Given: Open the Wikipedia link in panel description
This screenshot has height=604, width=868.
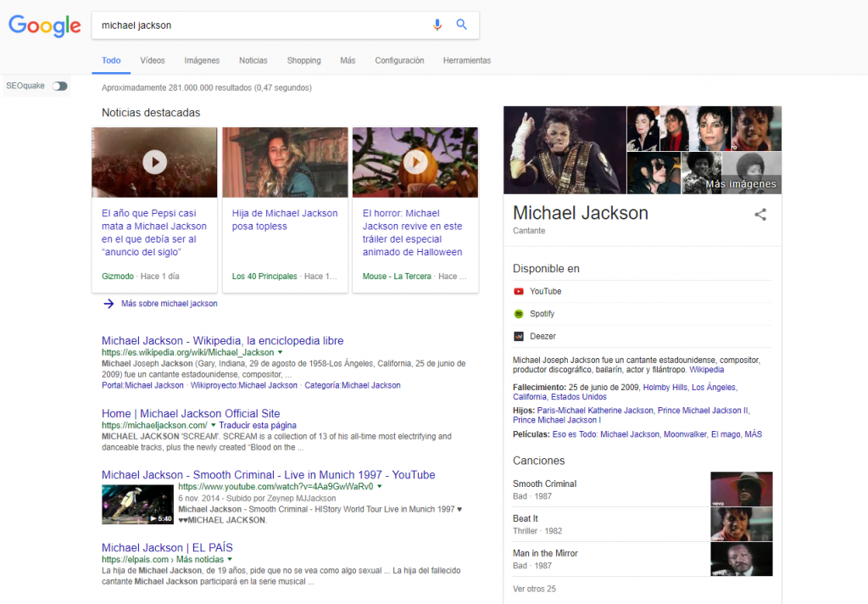Looking at the screenshot, I should (706, 370).
